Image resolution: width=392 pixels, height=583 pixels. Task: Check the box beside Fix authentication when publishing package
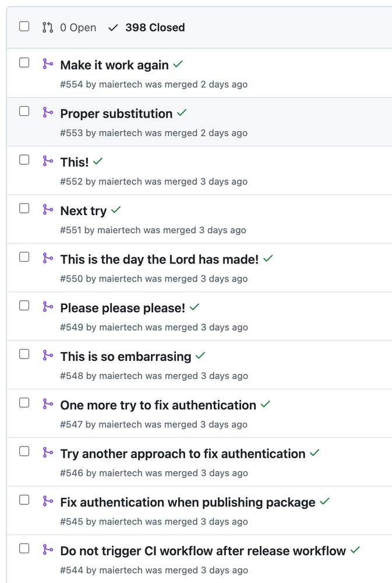[x=24, y=500]
